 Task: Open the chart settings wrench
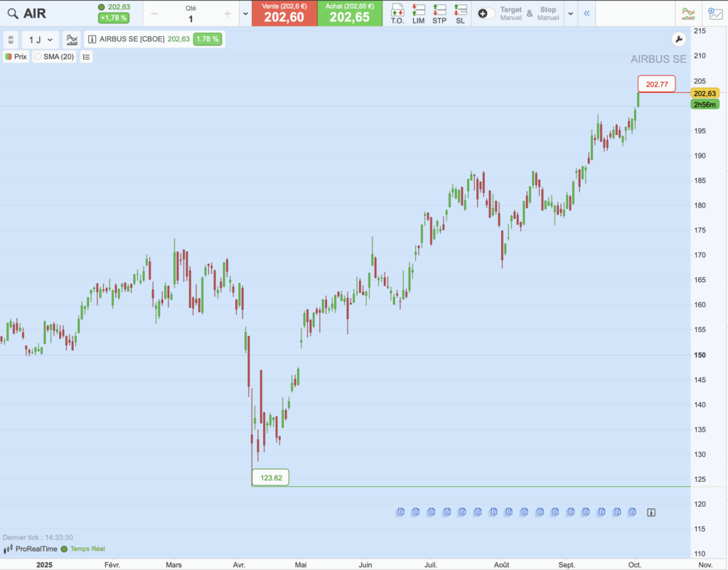point(678,39)
